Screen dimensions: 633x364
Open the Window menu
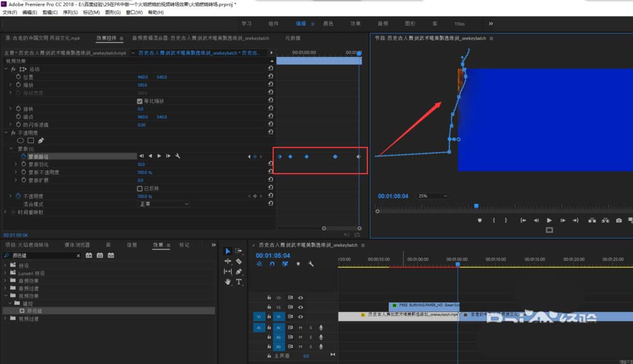click(134, 13)
